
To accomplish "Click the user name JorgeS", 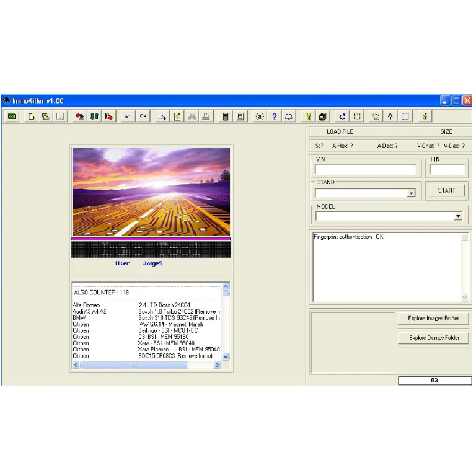I will (152, 263).
